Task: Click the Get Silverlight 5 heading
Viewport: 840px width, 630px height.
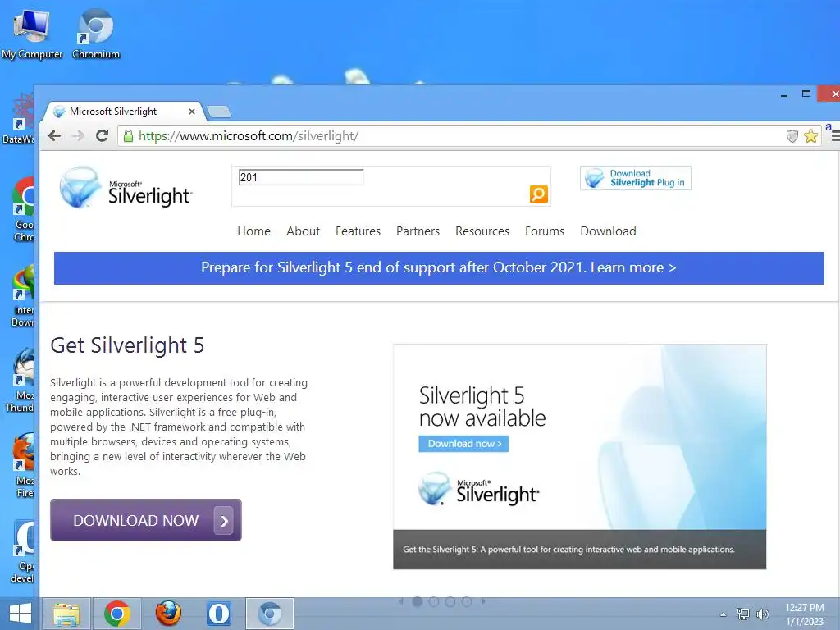Action: (127, 345)
